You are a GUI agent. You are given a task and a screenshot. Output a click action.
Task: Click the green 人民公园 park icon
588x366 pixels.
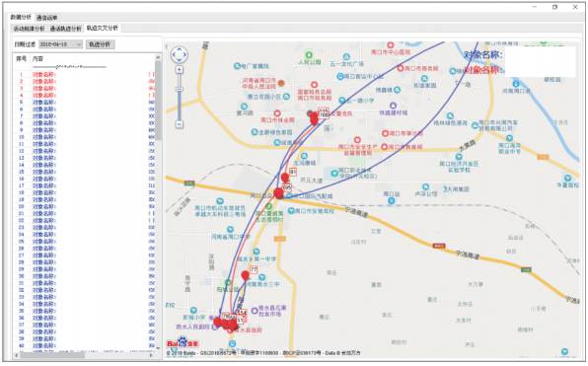click(x=309, y=55)
